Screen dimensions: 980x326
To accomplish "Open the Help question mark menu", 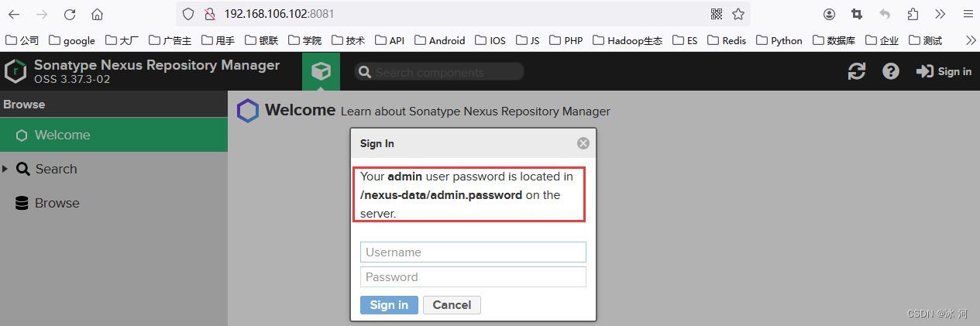I will 891,71.
